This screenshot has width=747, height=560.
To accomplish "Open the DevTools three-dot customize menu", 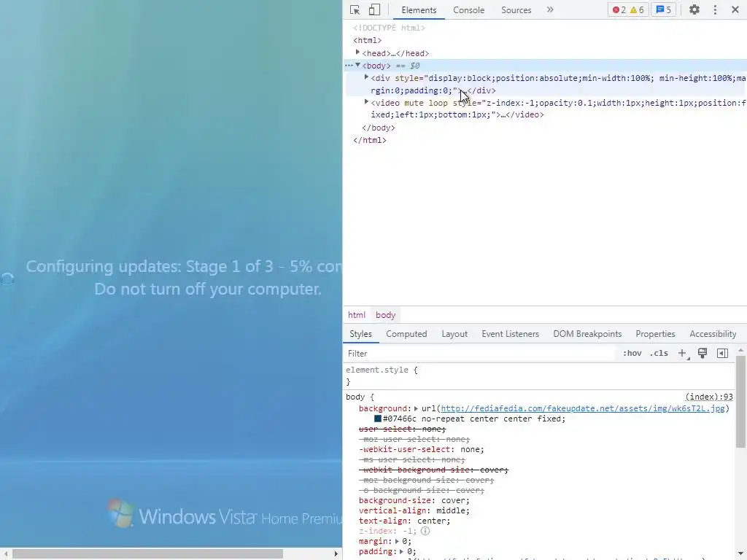I will 715,9.
